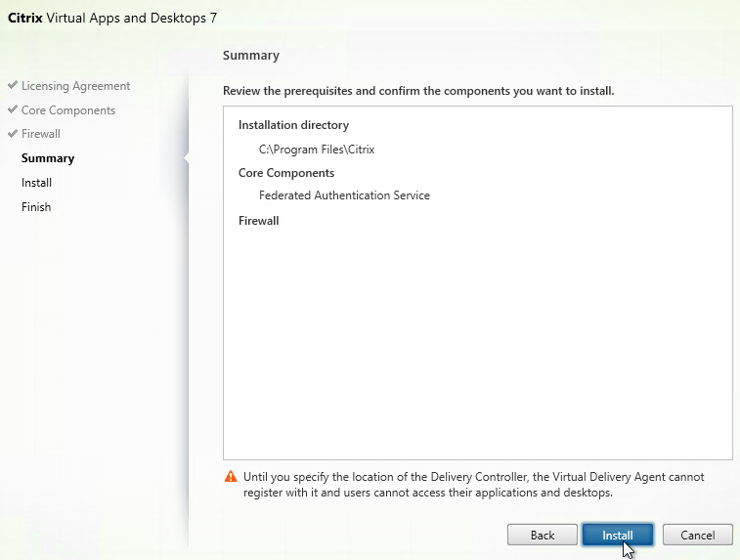Select the Firewall step in sidebar
740x560 pixels.
coord(41,134)
